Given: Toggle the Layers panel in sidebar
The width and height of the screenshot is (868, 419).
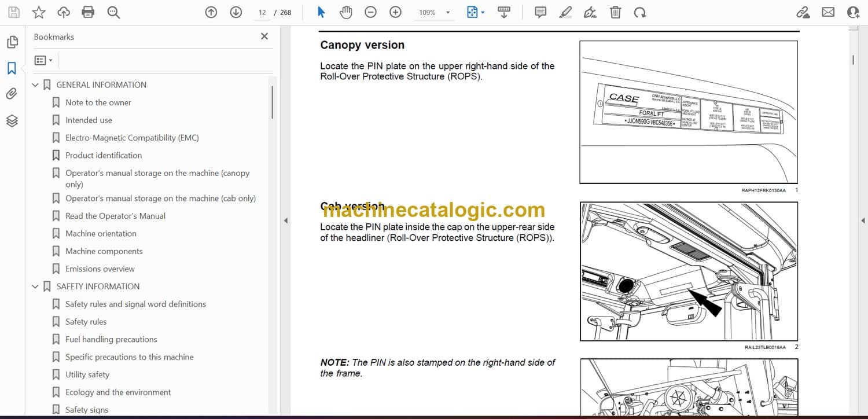Looking at the screenshot, I should [x=12, y=120].
